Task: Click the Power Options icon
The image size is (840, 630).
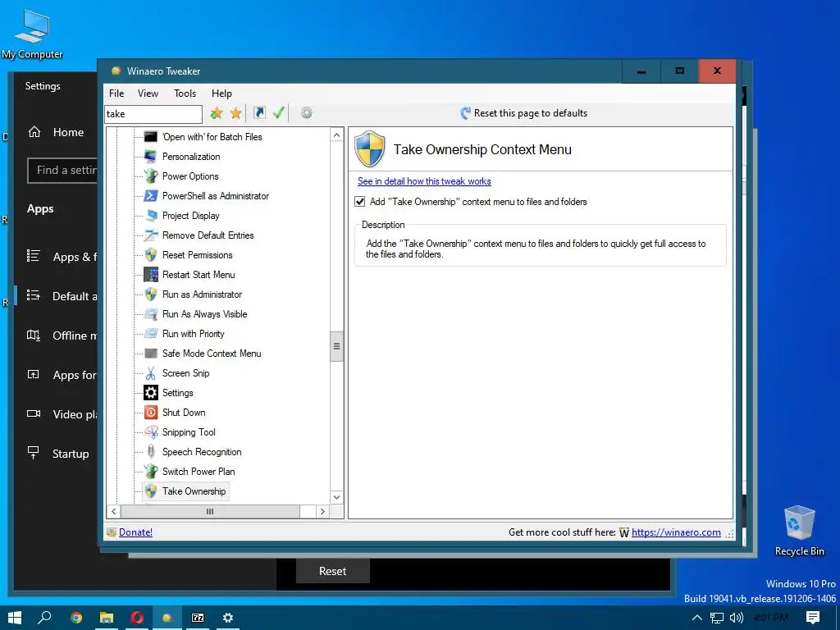Action: (x=151, y=176)
